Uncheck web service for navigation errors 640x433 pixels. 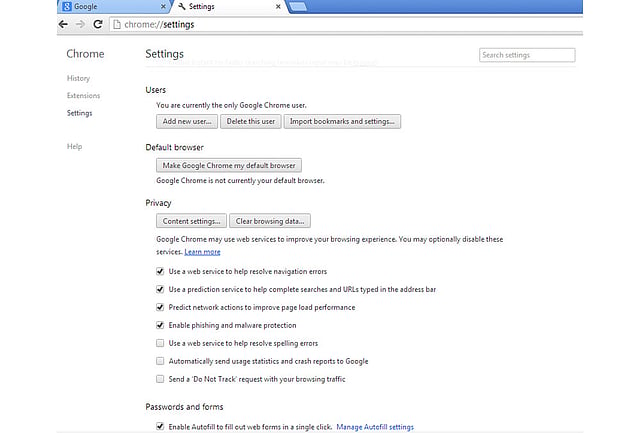(160, 271)
